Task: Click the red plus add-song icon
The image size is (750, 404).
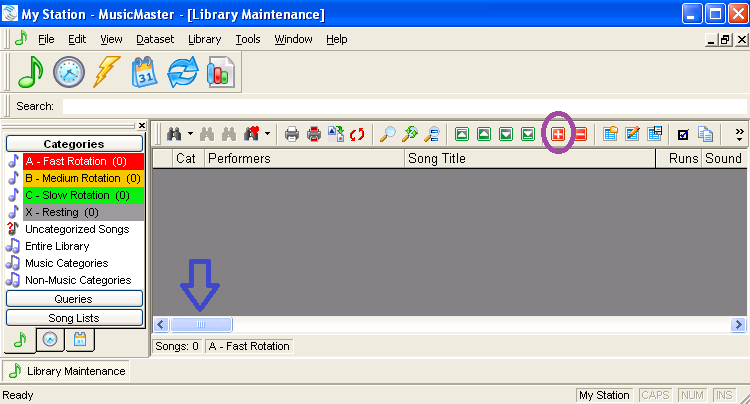Action: (x=560, y=134)
